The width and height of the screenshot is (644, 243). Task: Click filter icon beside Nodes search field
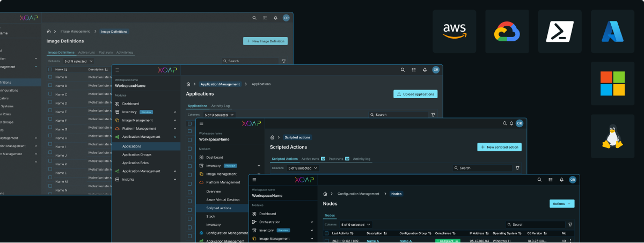pos(570,224)
